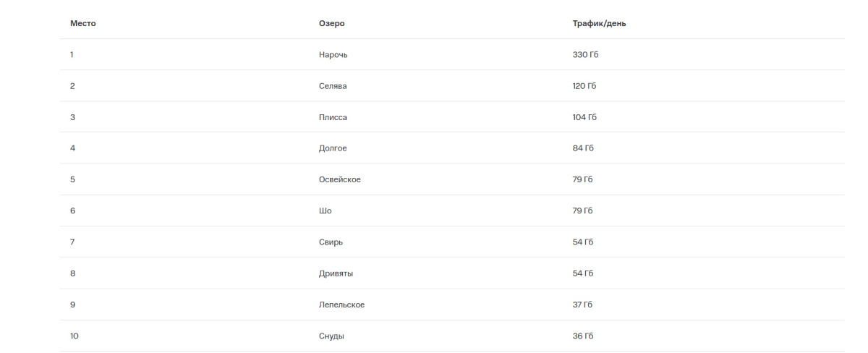
Task: Select the "Селява" lake cell
Action: 333,86
